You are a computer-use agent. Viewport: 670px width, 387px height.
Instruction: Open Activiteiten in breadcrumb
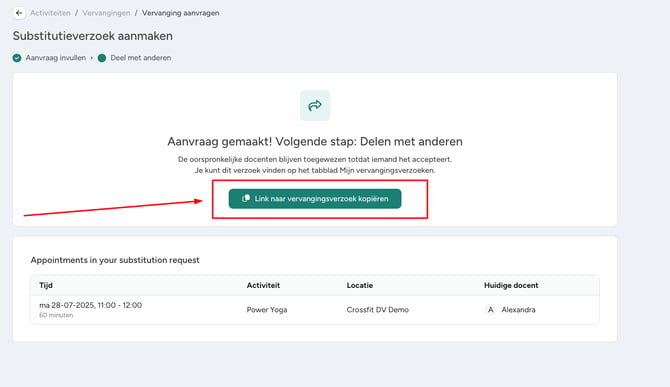point(50,13)
